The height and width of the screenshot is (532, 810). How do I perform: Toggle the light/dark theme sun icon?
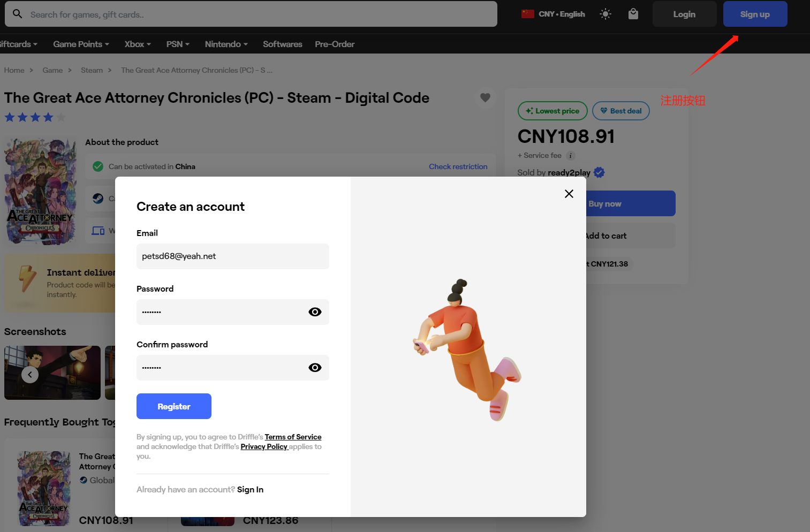605,14
